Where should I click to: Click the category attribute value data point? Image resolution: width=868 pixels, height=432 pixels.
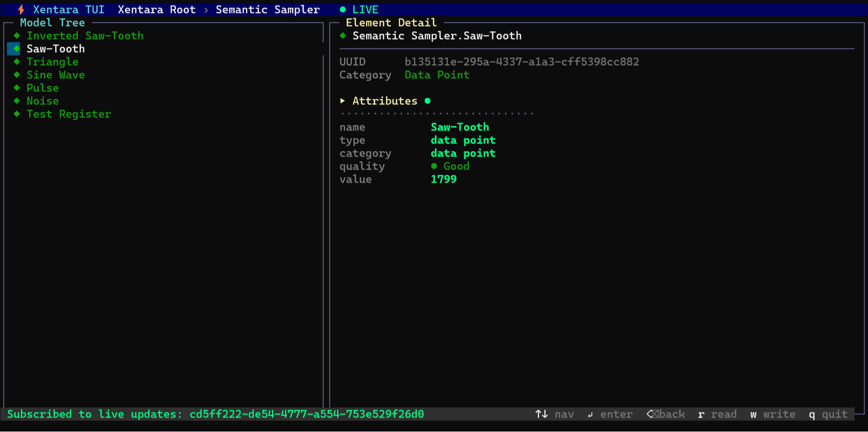463,153
